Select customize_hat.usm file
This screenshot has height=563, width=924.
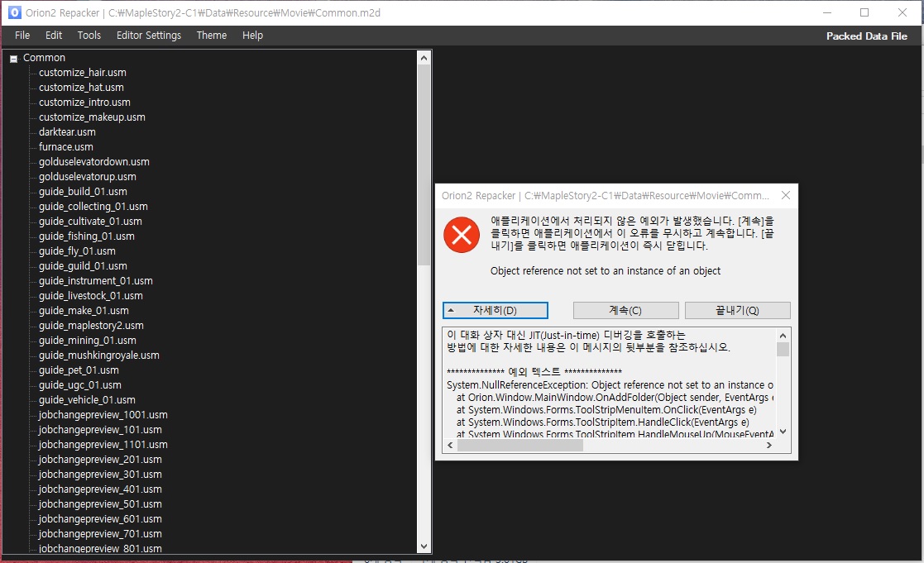[81, 87]
